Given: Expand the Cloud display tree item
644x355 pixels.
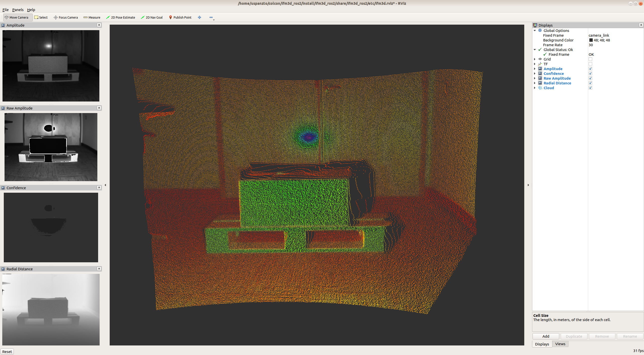Looking at the screenshot, I should point(535,88).
